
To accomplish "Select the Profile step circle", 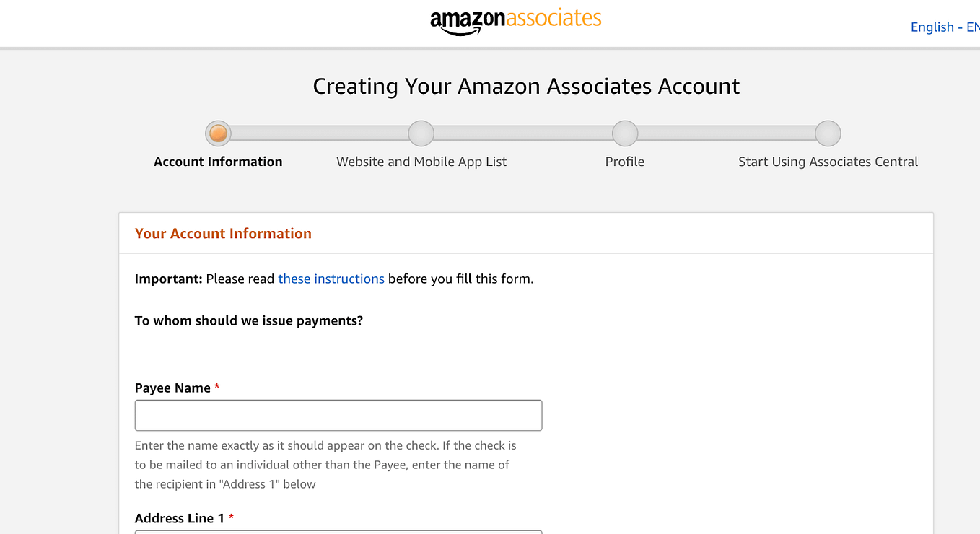I will 624,133.
